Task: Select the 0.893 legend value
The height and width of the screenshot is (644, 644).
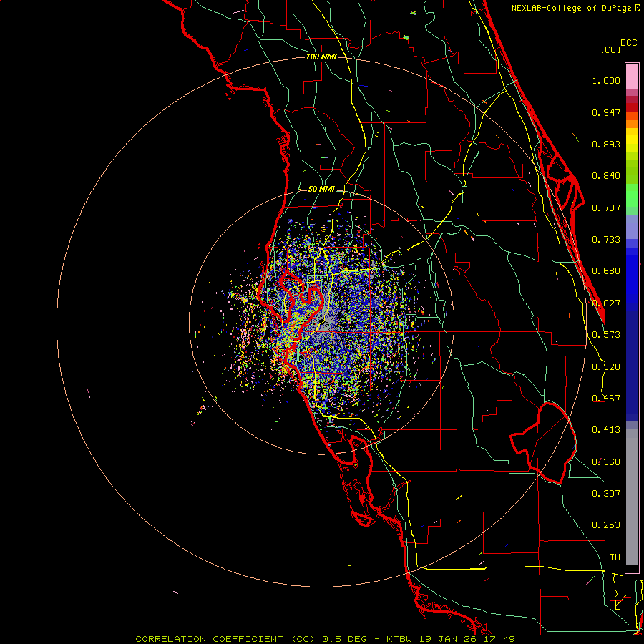Action: tap(606, 144)
